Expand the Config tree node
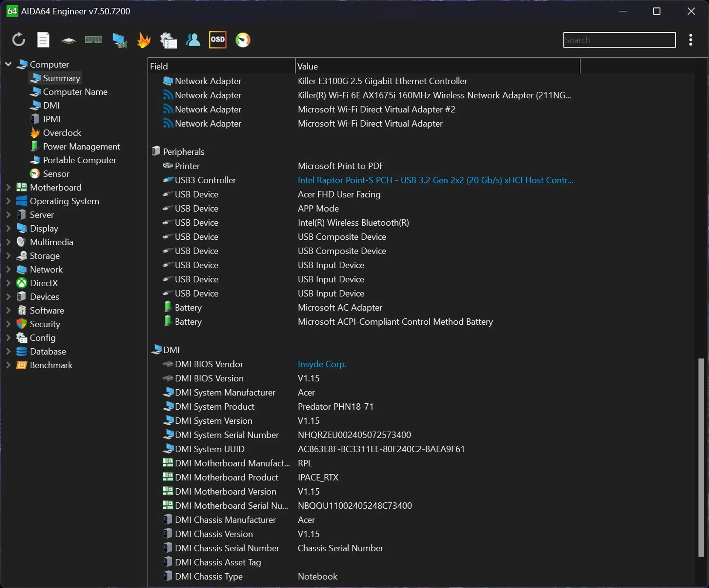This screenshot has width=709, height=588. tap(8, 338)
